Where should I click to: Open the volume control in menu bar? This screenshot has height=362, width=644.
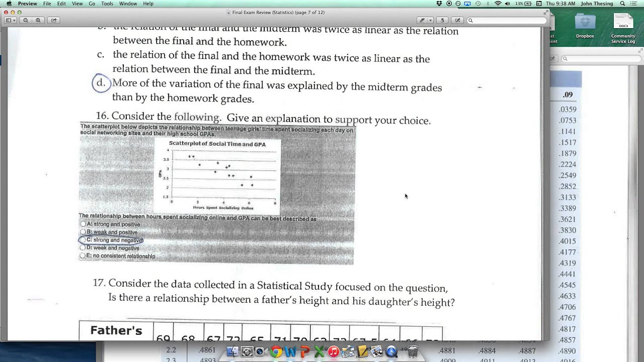507,4
